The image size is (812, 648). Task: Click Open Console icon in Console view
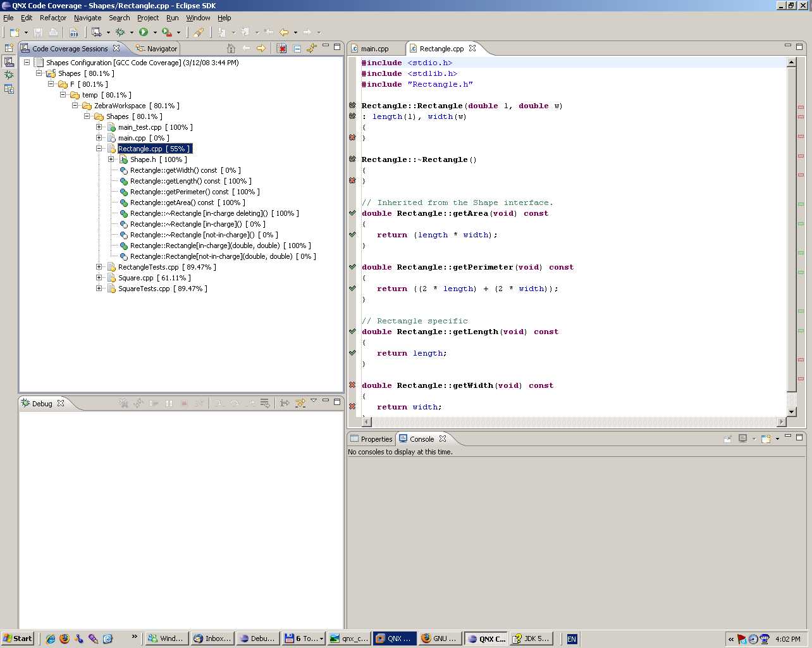(766, 439)
